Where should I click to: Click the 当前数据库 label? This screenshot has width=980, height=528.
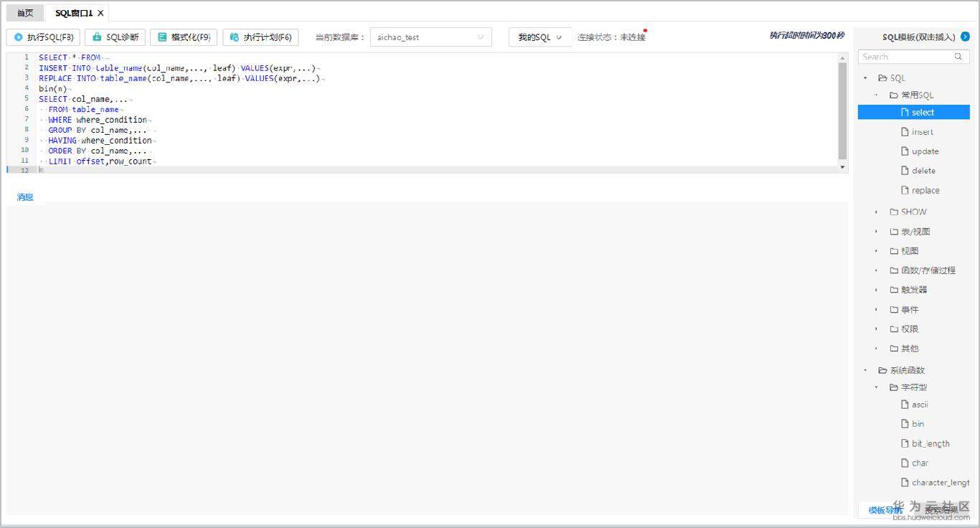pyautogui.click(x=340, y=37)
